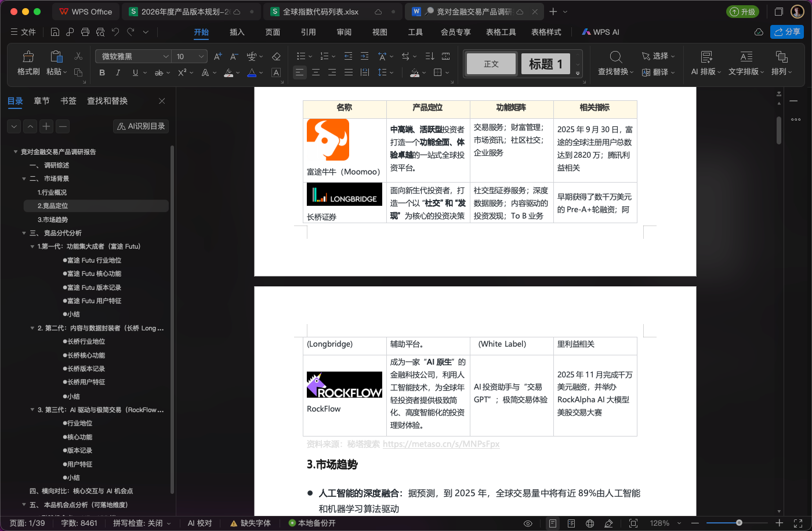This screenshot has width=812, height=531.
Task: Click the Find and Replace magnifier icon
Action: pos(616,57)
